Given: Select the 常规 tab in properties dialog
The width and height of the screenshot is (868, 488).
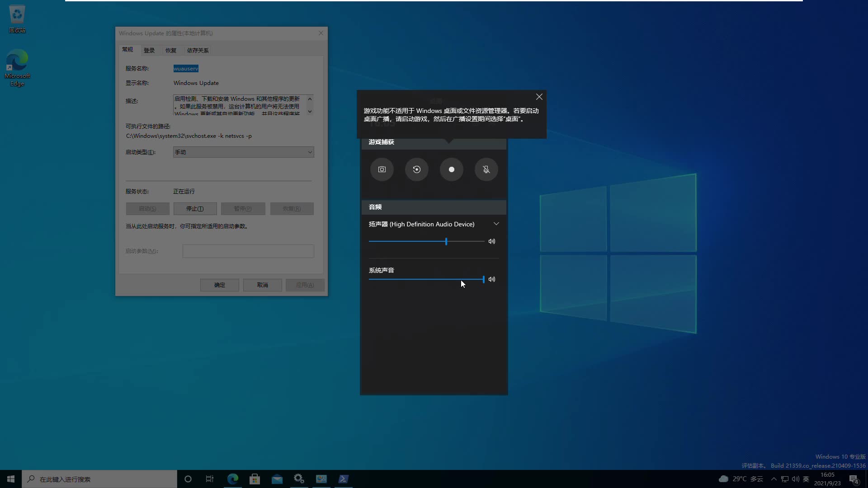Looking at the screenshot, I should pyautogui.click(x=127, y=50).
